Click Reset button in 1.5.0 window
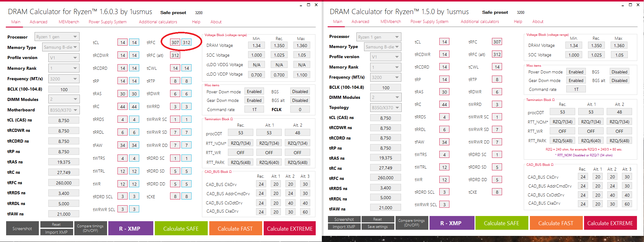 click(x=378, y=219)
